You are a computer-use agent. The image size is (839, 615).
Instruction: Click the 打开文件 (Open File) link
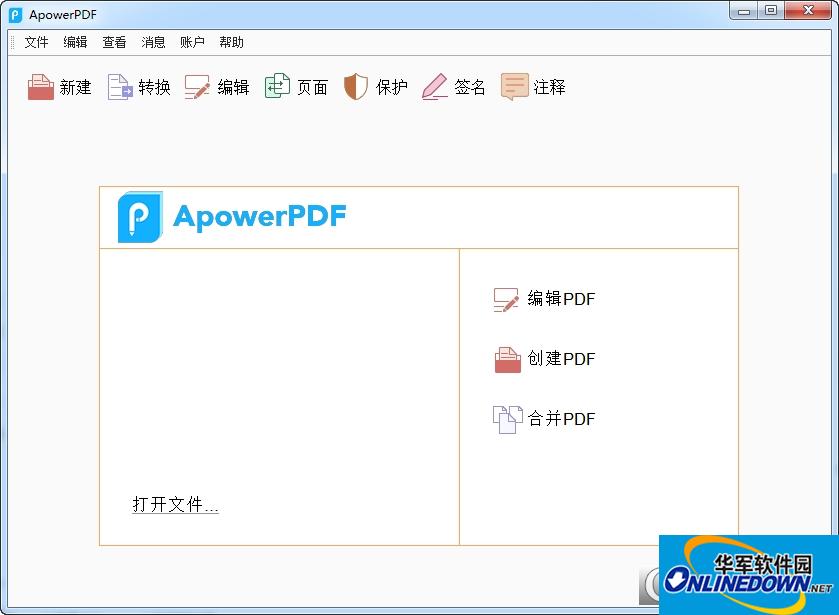[174, 504]
